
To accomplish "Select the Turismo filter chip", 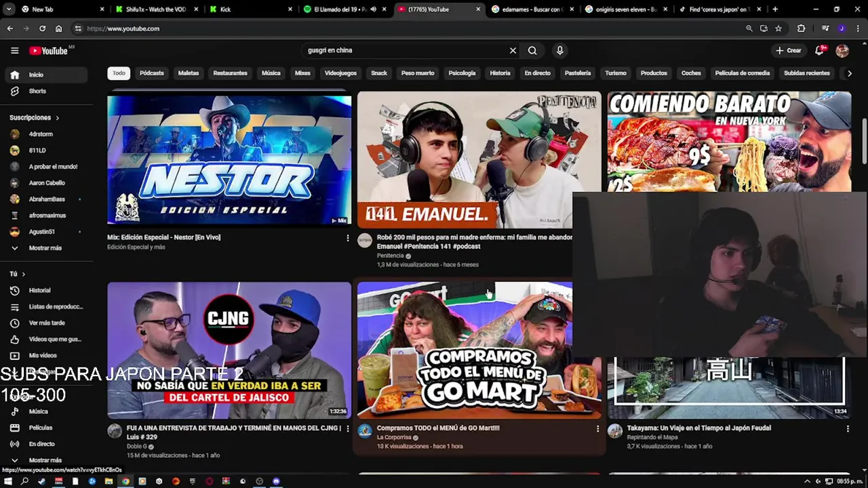I will click(x=616, y=73).
